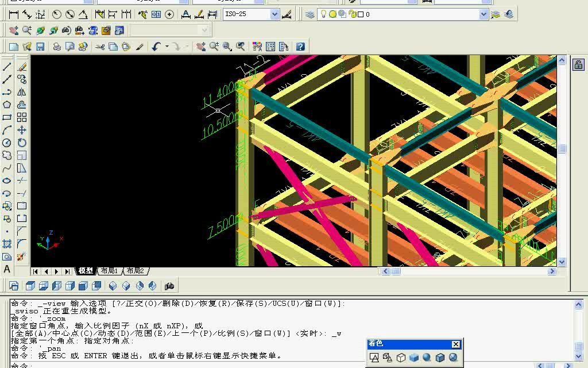Click the Save icon to save the drawing

39,46
